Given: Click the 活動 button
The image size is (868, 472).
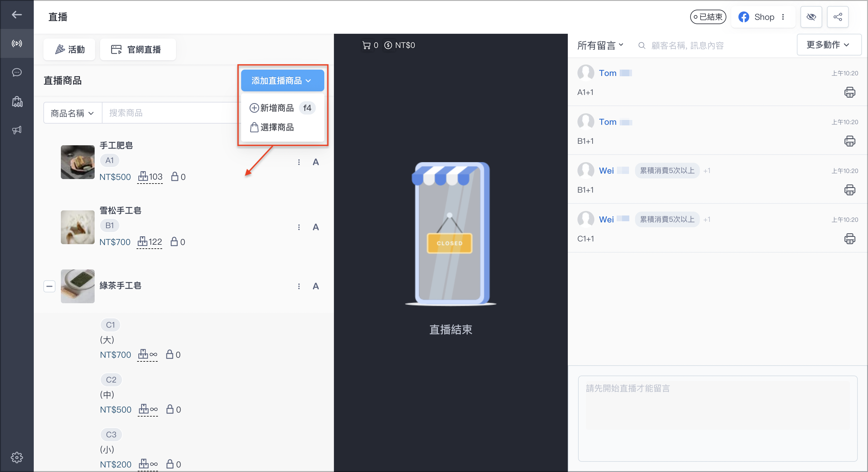Looking at the screenshot, I should click(x=69, y=49).
